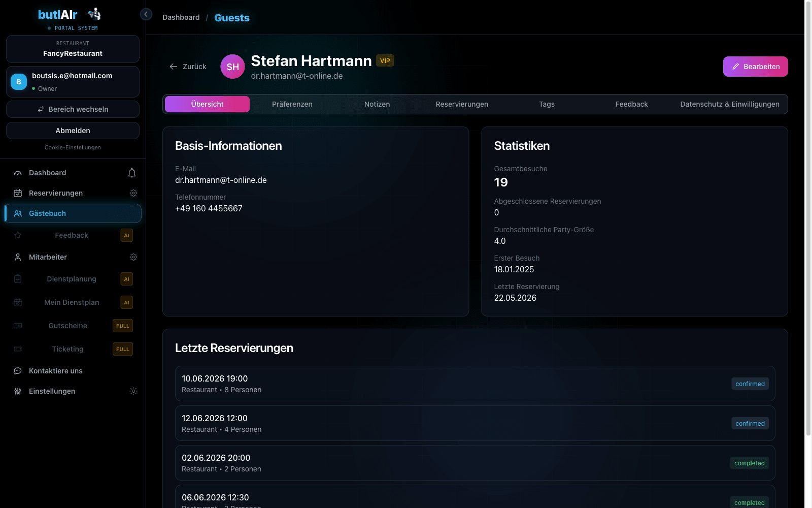This screenshot has width=812, height=508.
Task: Click the Reservierungen calendar icon
Action: coord(18,193)
